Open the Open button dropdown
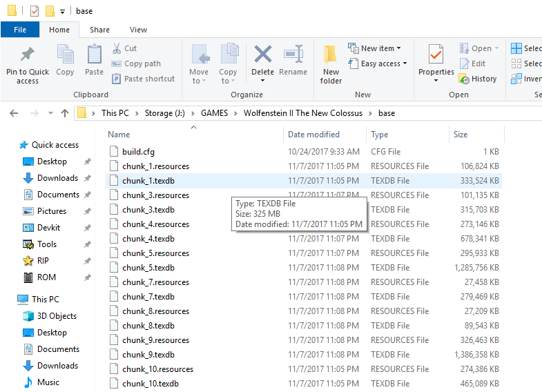 [496, 48]
